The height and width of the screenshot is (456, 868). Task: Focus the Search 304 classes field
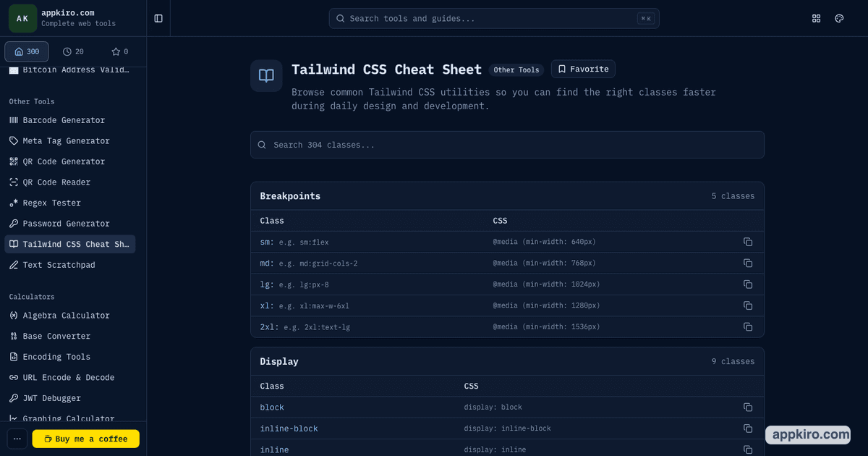click(507, 145)
